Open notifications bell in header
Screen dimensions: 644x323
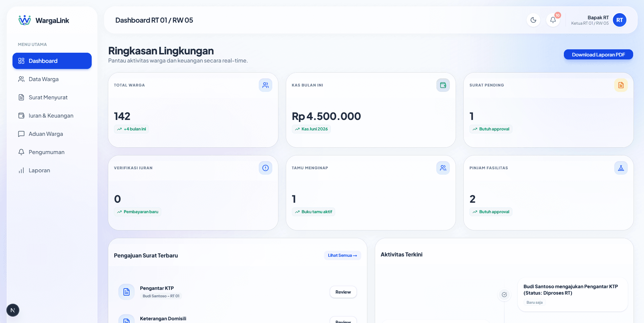click(x=553, y=20)
